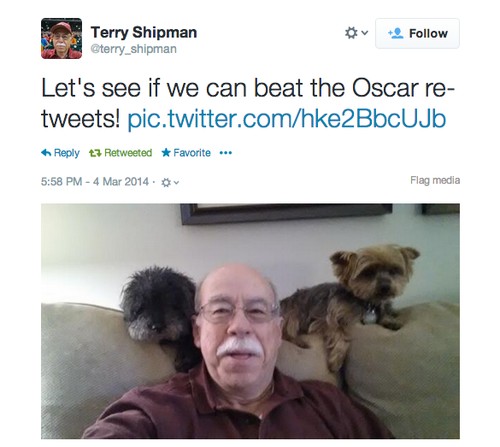Click the green retweet arrows icon
This screenshot has width=500, height=447.
pos(95,153)
